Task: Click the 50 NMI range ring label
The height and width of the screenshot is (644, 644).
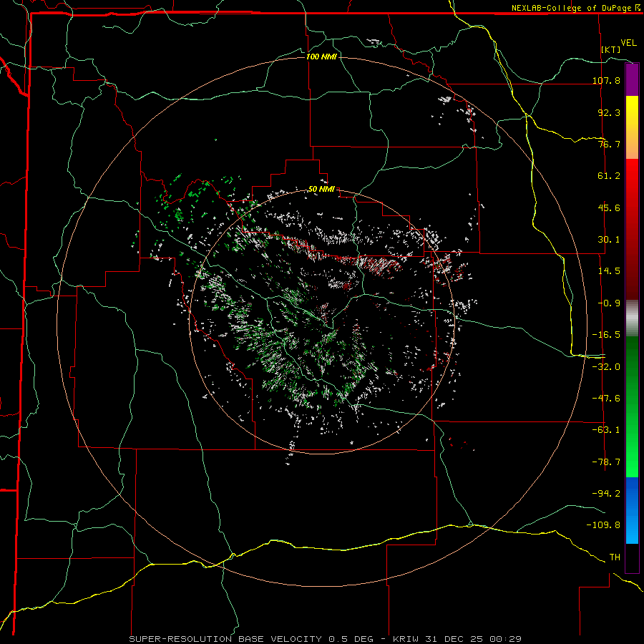Action: (x=321, y=190)
